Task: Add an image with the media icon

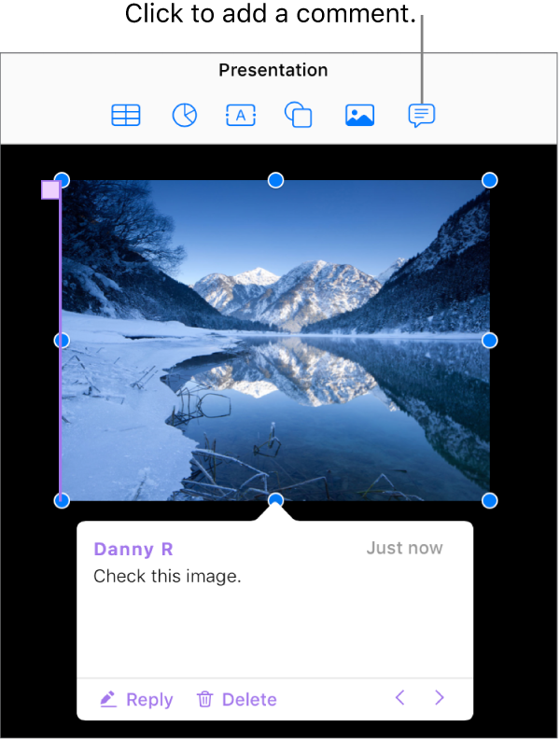Action: (x=360, y=116)
